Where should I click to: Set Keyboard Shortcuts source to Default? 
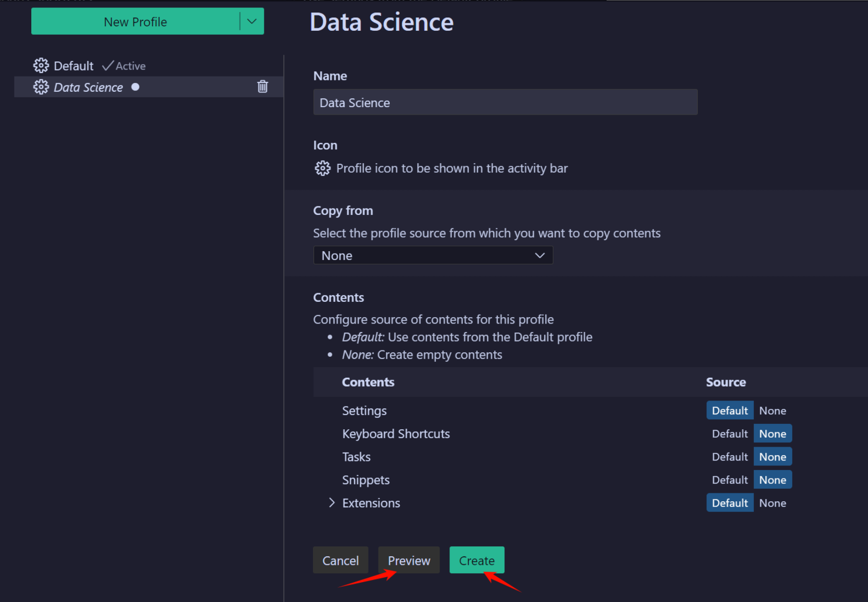tap(729, 433)
